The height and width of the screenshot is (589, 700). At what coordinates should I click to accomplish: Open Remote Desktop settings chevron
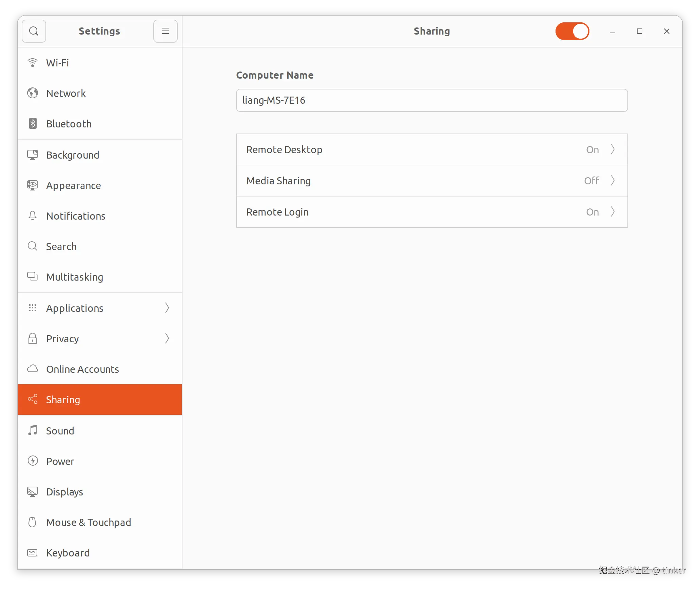(x=612, y=149)
